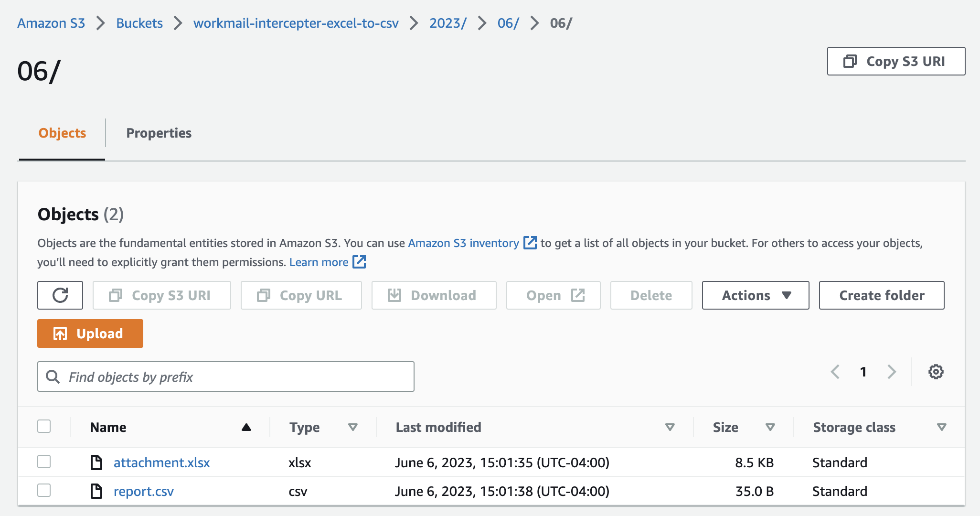This screenshot has width=980, height=516.
Task: Sort by Type column arrow
Action: [x=353, y=427]
